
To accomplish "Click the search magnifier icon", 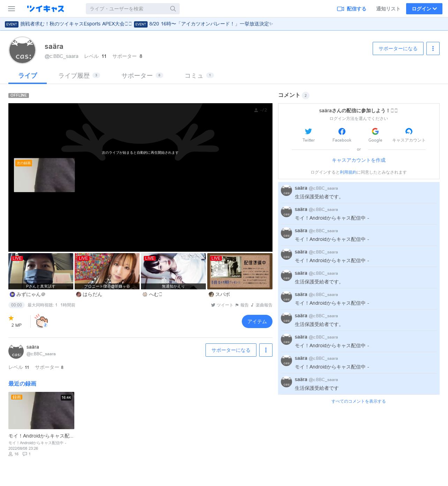I will 173,9.
